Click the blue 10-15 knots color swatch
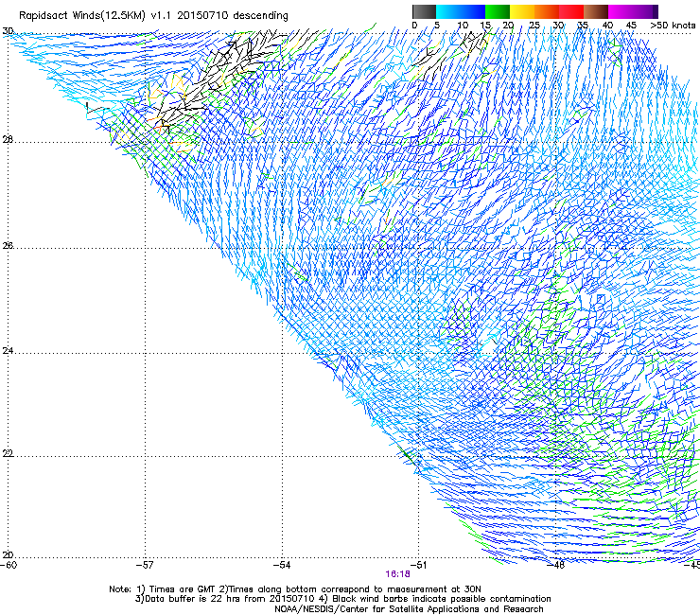Viewport: 700px width, 615px height. 473,11
